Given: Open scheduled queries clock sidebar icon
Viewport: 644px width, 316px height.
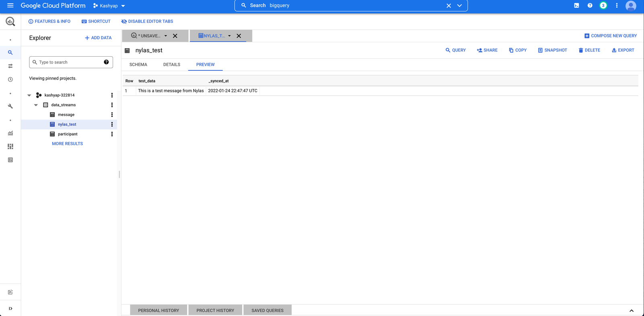Looking at the screenshot, I should point(10,80).
